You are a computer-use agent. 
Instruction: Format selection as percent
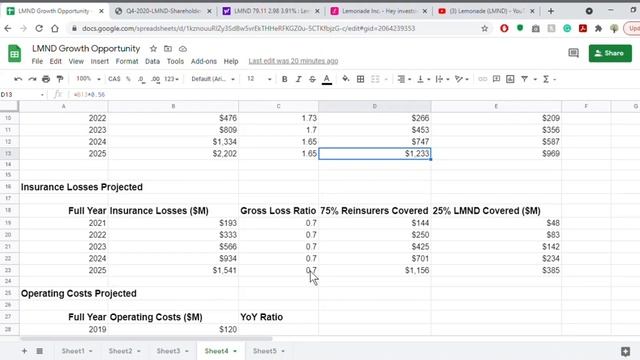pyautogui.click(x=128, y=79)
